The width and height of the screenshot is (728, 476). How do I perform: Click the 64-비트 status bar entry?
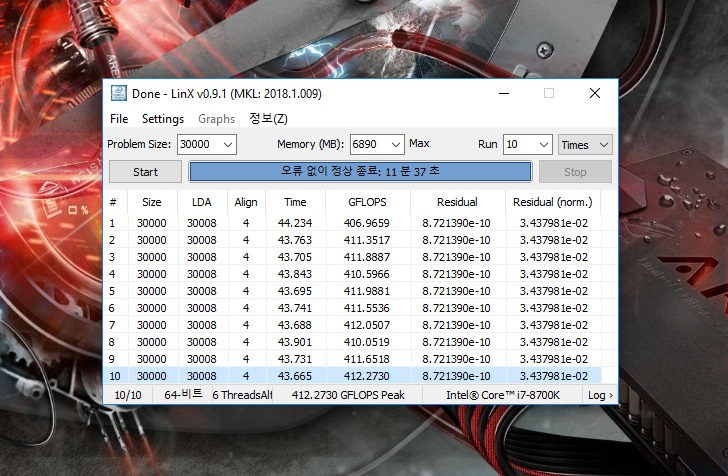point(183,395)
